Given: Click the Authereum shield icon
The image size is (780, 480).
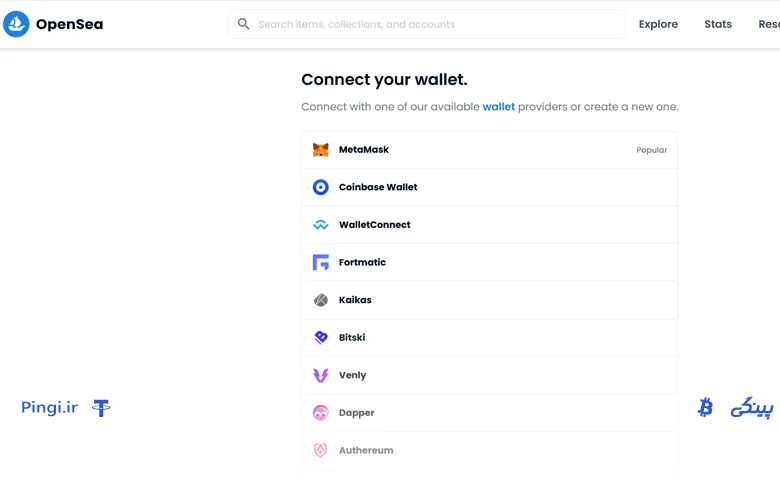Looking at the screenshot, I should pyautogui.click(x=321, y=450).
